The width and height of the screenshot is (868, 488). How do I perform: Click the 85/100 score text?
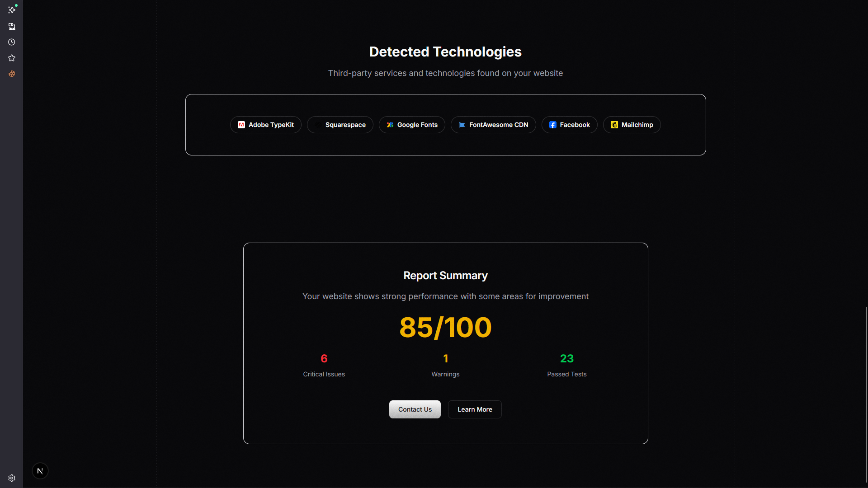(445, 327)
